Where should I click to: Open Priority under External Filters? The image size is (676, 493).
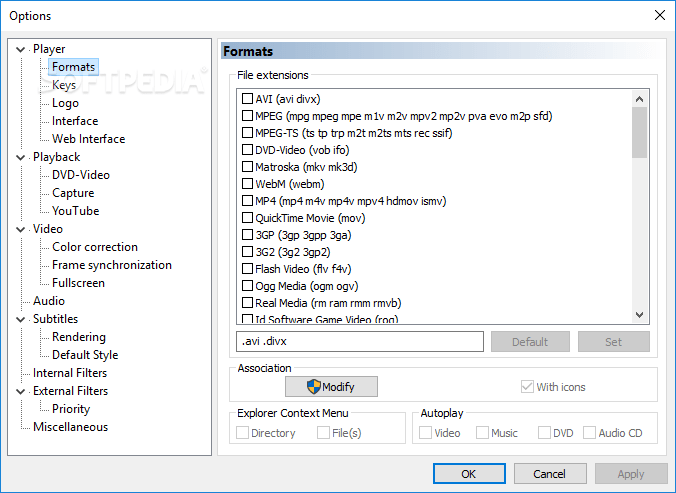pos(71,409)
